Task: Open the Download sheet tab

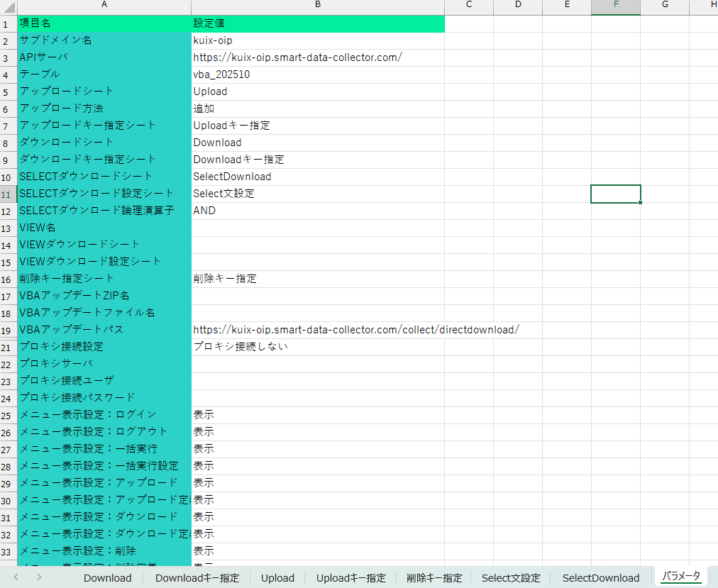Action: (107, 577)
